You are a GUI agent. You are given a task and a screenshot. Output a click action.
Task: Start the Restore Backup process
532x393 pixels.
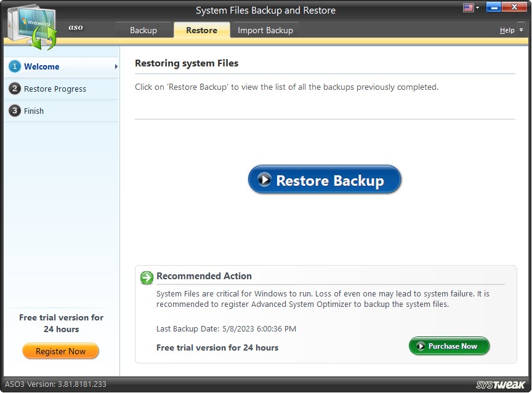tap(324, 180)
